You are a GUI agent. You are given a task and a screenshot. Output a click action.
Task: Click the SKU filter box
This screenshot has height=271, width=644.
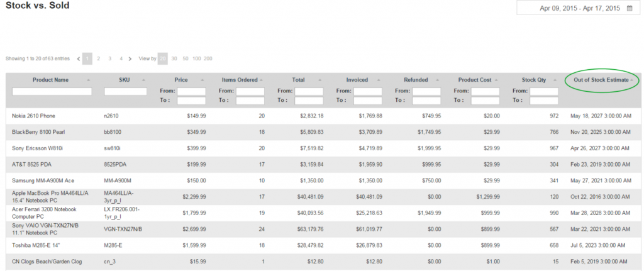[x=125, y=91]
